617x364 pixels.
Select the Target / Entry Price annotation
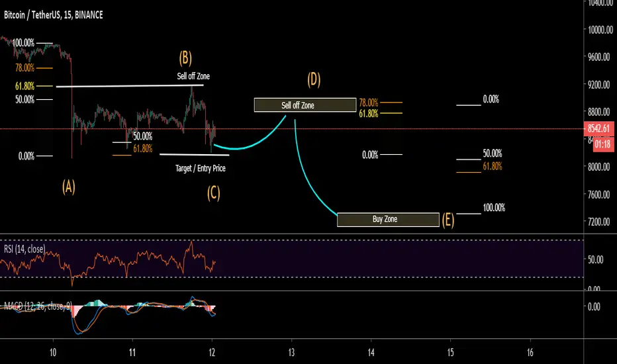[x=201, y=168]
